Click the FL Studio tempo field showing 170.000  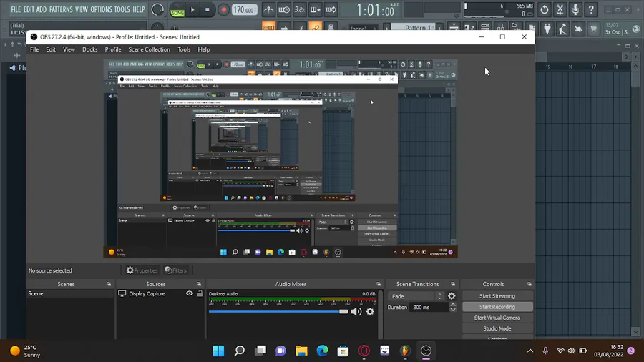(245, 9)
